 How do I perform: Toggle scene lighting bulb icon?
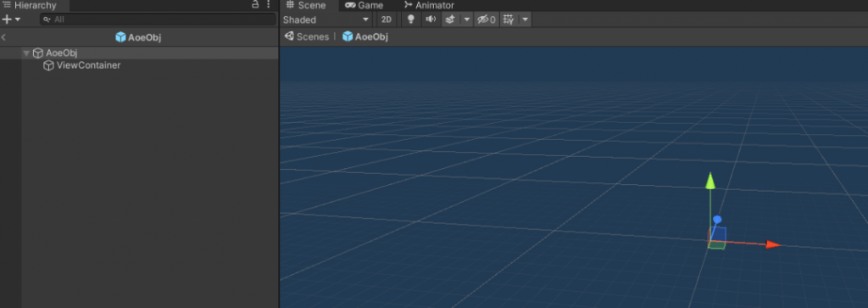pos(411,20)
